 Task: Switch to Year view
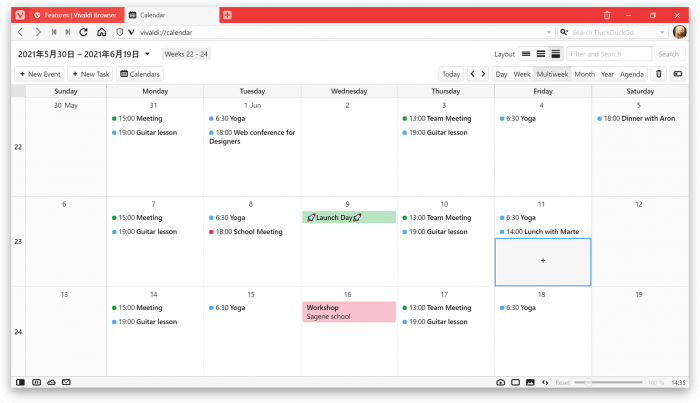[607, 74]
